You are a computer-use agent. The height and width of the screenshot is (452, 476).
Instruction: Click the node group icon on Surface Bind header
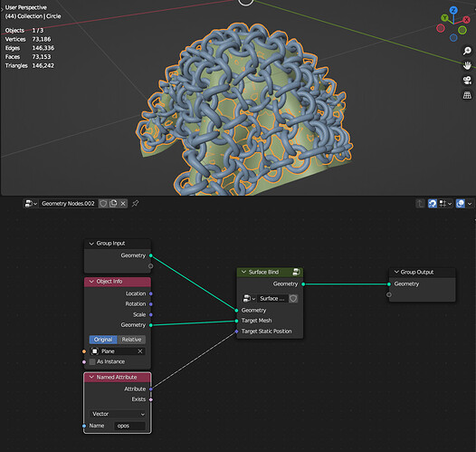coord(296,272)
